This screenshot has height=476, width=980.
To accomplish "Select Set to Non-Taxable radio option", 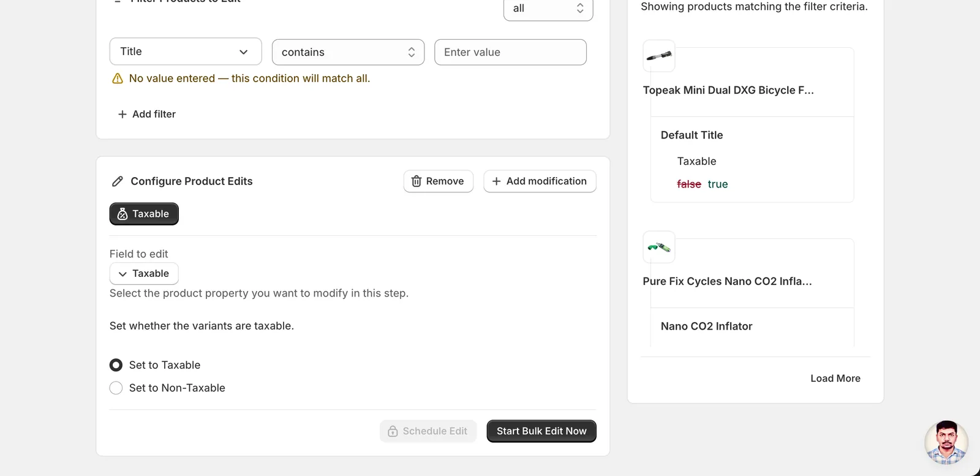I will coord(116,388).
